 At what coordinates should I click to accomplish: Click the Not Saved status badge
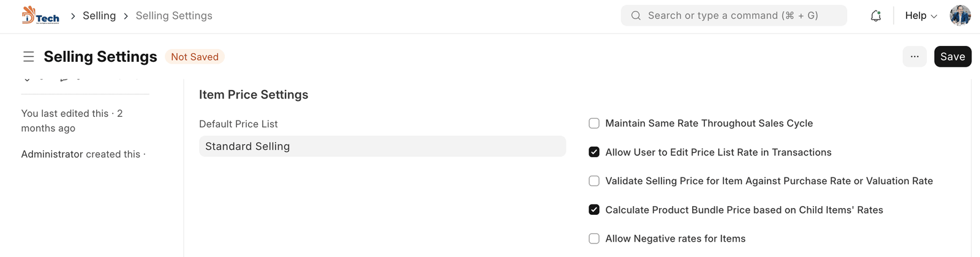click(x=195, y=57)
